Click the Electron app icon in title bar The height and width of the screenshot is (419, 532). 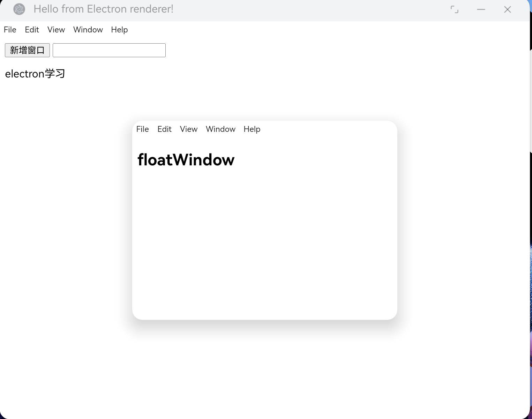click(x=19, y=9)
